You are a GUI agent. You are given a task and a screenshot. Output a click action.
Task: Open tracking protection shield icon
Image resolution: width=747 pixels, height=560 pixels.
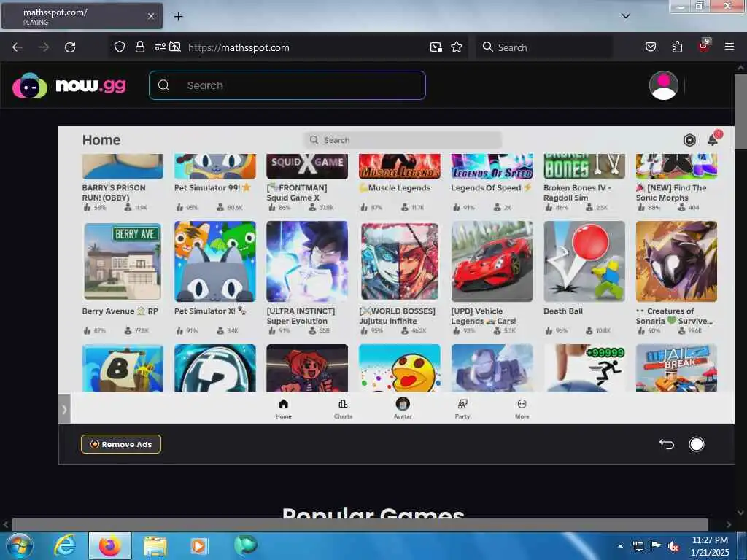click(x=120, y=47)
